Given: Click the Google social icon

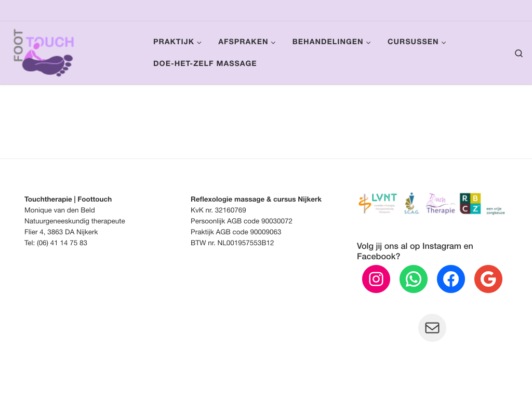Looking at the screenshot, I should click(x=488, y=279).
